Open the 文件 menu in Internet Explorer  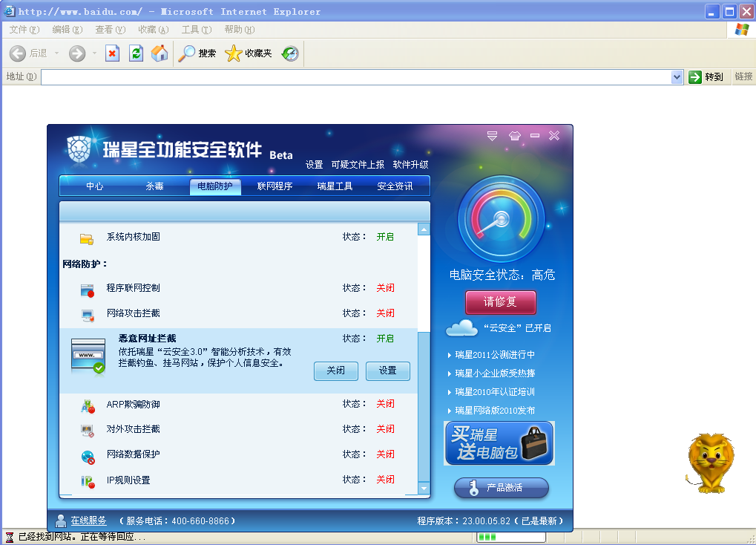point(24,30)
